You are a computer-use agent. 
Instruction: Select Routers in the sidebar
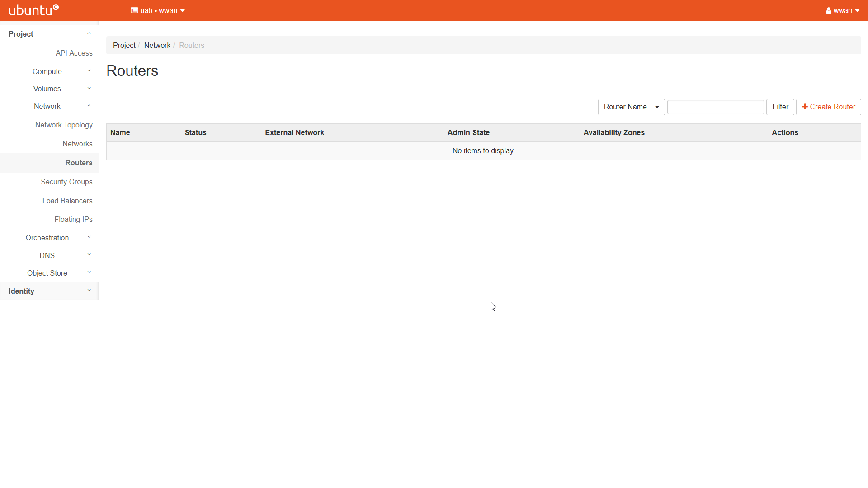coord(50,163)
